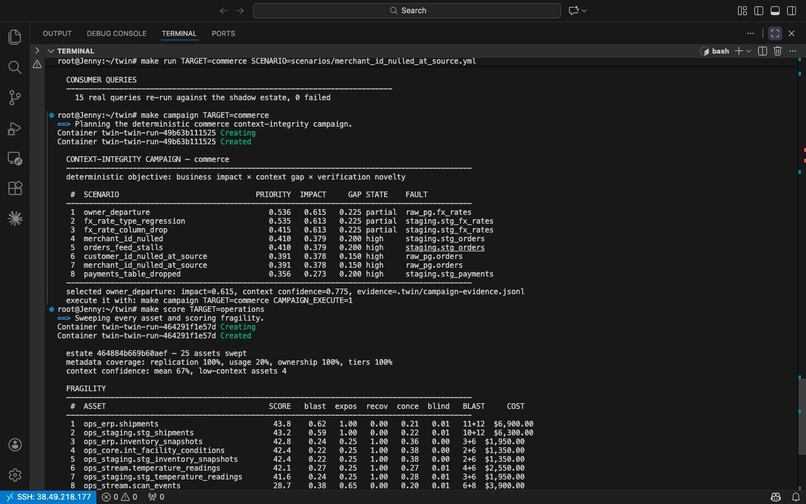Click the 'FRAGILITY' section heading

click(x=86, y=388)
